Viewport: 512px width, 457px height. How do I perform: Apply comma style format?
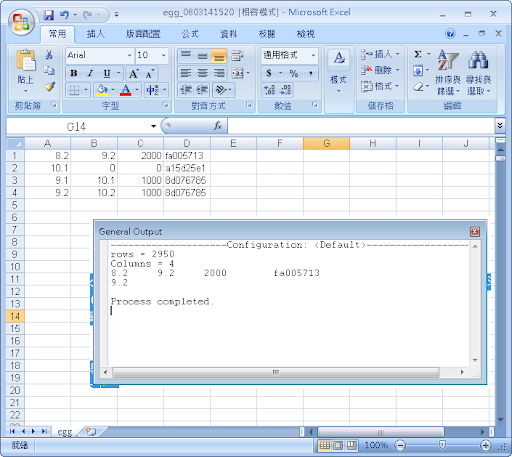(311, 73)
